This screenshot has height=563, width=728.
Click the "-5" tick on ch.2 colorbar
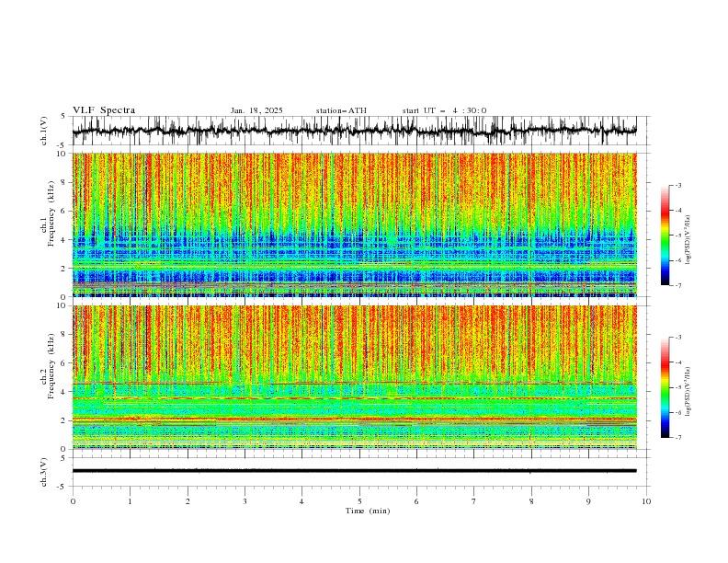tap(678, 387)
